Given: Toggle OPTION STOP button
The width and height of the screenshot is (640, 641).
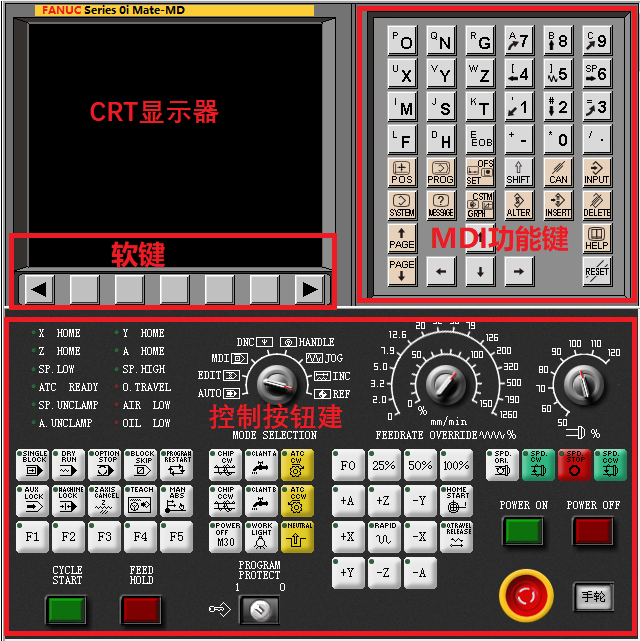Looking at the screenshot, I should tap(104, 465).
